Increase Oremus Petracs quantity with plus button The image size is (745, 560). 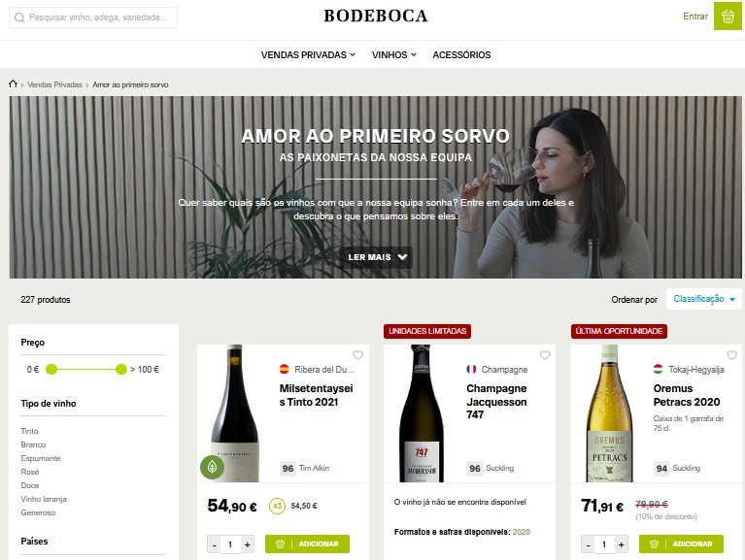pos(621,544)
